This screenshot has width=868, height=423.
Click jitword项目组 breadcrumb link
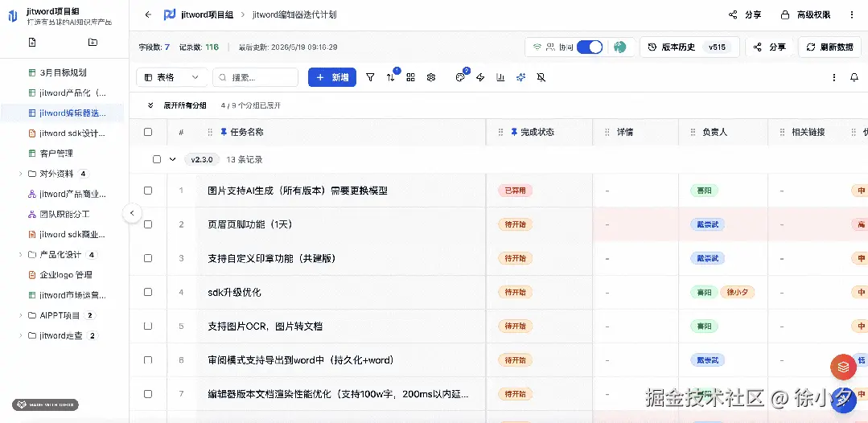[207, 15]
